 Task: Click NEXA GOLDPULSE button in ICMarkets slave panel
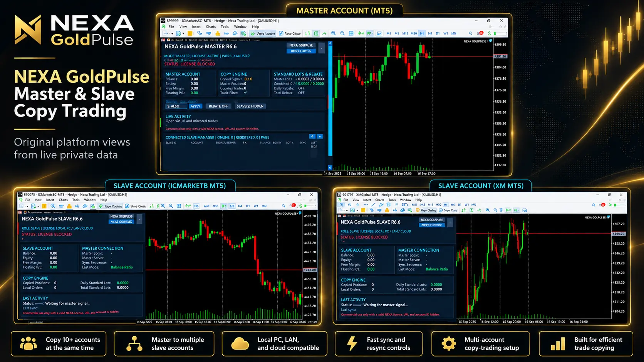(x=121, y=216)
